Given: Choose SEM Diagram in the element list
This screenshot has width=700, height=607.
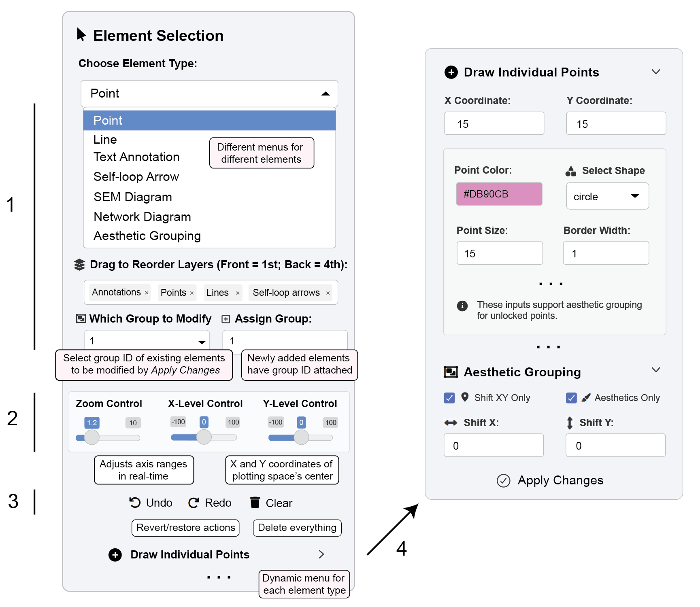Looking at the screenshot, I should click(133, 197).
